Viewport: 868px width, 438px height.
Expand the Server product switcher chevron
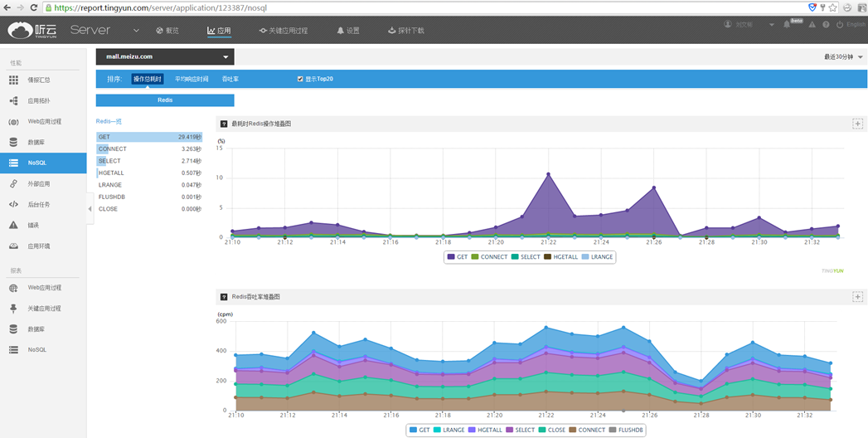pos(137,31)
